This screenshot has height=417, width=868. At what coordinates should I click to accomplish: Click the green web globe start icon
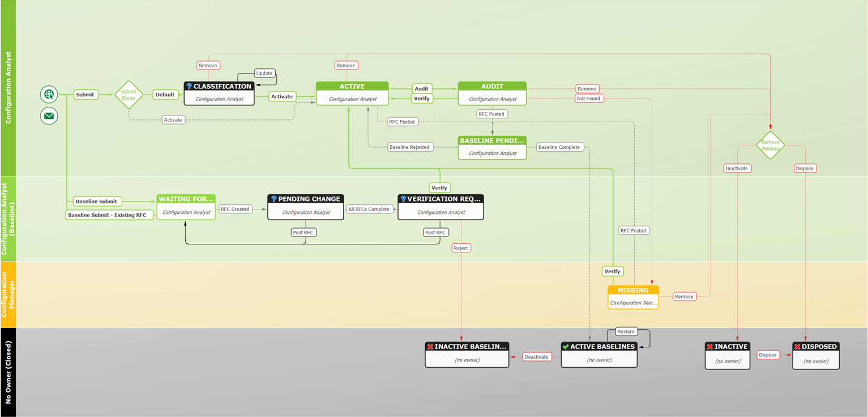point(49,94)
